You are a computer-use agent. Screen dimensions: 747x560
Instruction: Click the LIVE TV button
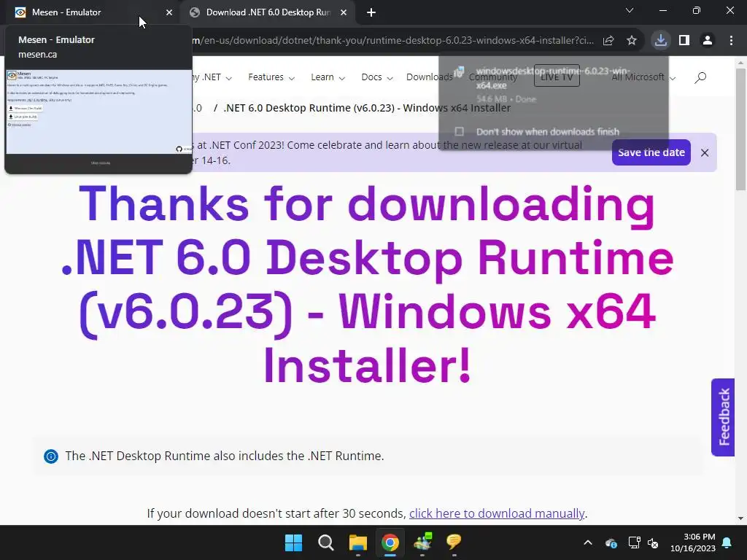(x=557, y=76)
